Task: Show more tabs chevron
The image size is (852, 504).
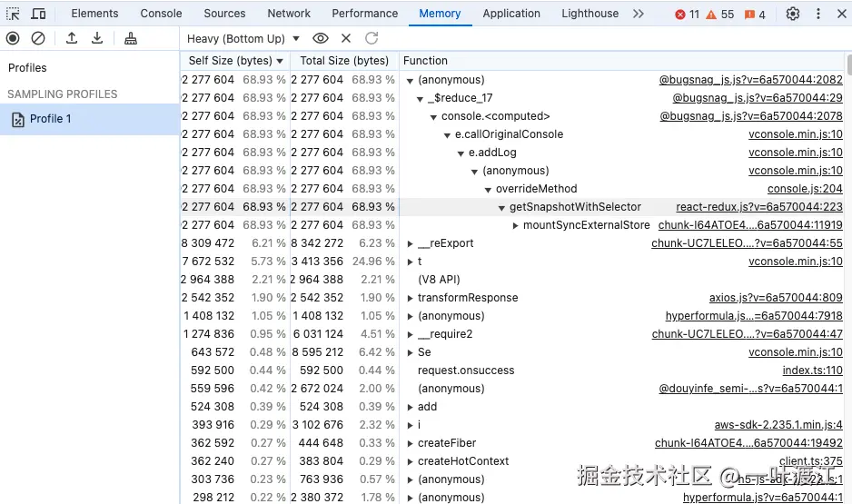Action: tap(639, 14)
